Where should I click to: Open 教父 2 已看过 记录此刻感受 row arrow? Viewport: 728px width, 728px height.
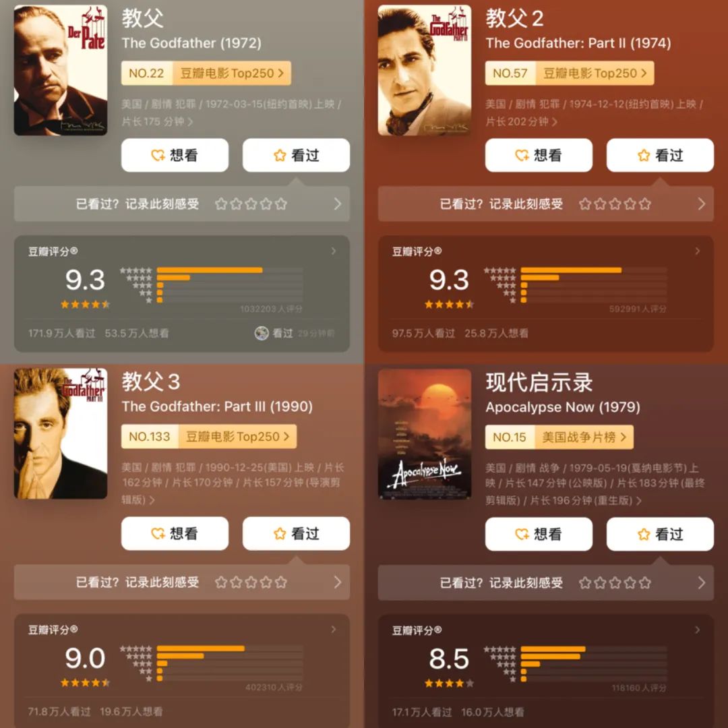(x=702, y=204)
